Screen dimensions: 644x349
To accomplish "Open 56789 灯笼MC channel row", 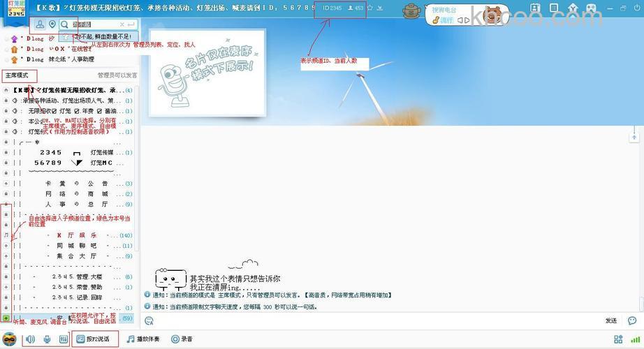I will click(x=68, y=163).
